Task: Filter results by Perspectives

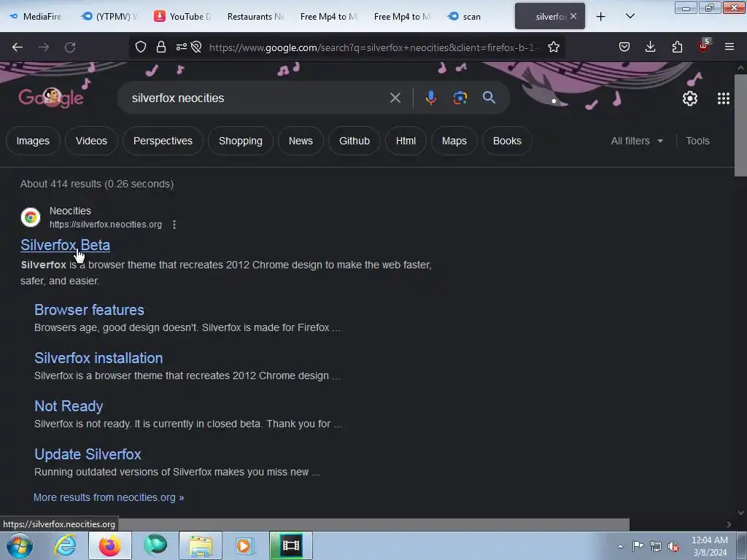Action: [163, 141]
